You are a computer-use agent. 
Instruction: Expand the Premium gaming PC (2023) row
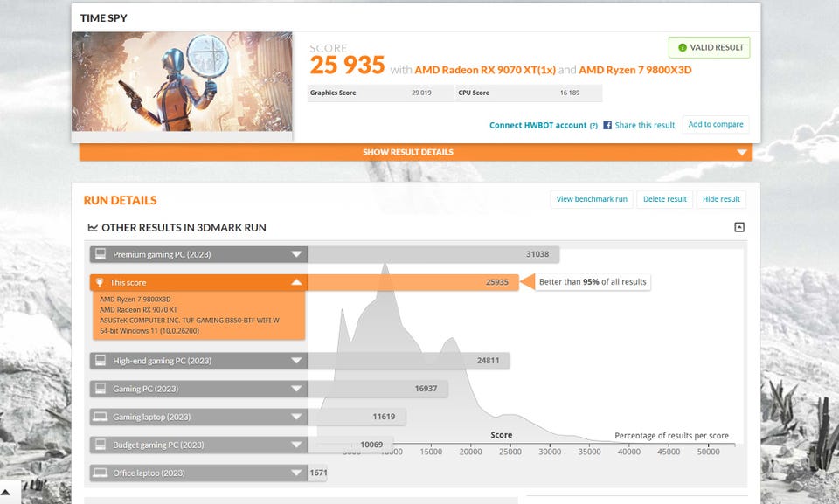pos(198,255)
